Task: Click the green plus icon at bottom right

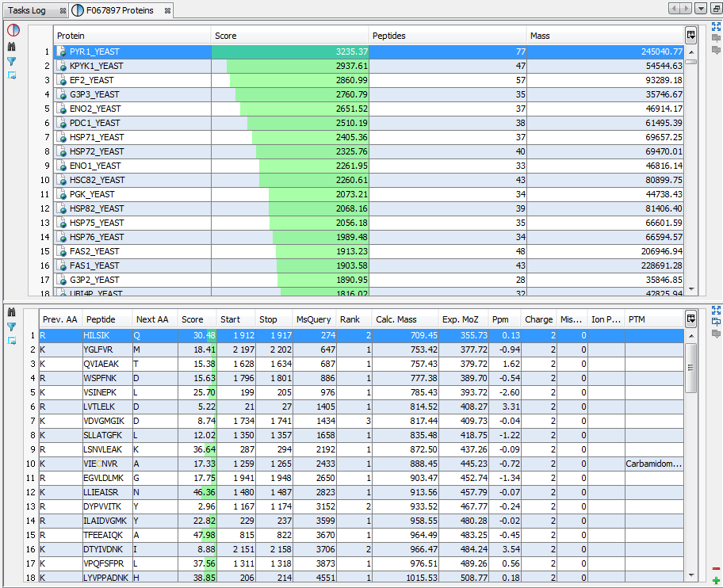Action: point(716,580)
